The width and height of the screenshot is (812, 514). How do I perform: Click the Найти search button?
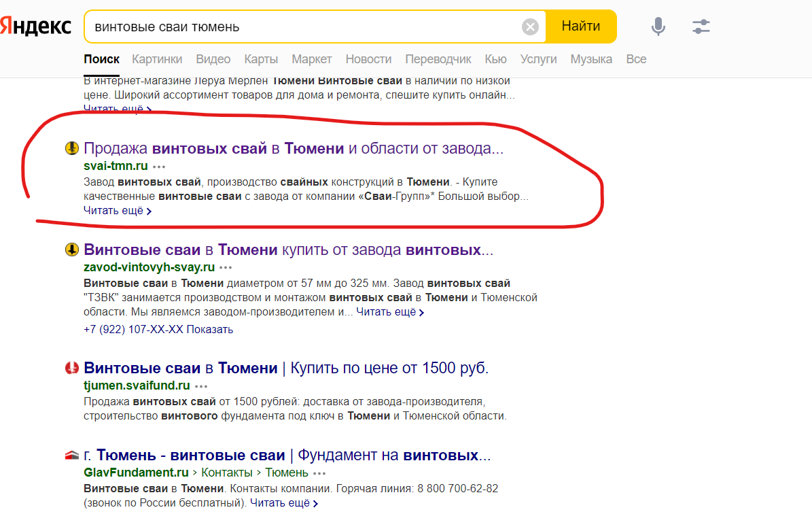pos(581,27)
